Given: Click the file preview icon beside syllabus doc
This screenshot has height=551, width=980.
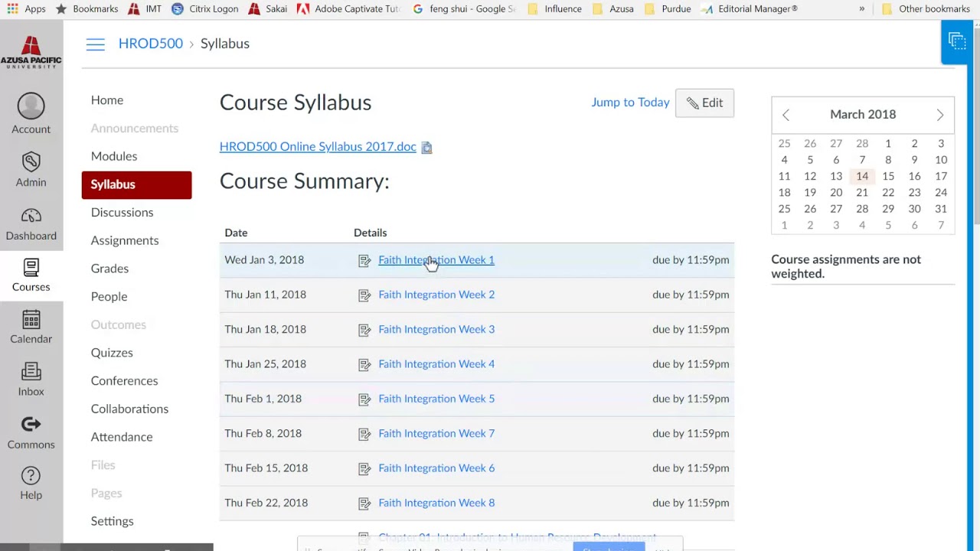Looking at the screenshot, I should [426, 148].
